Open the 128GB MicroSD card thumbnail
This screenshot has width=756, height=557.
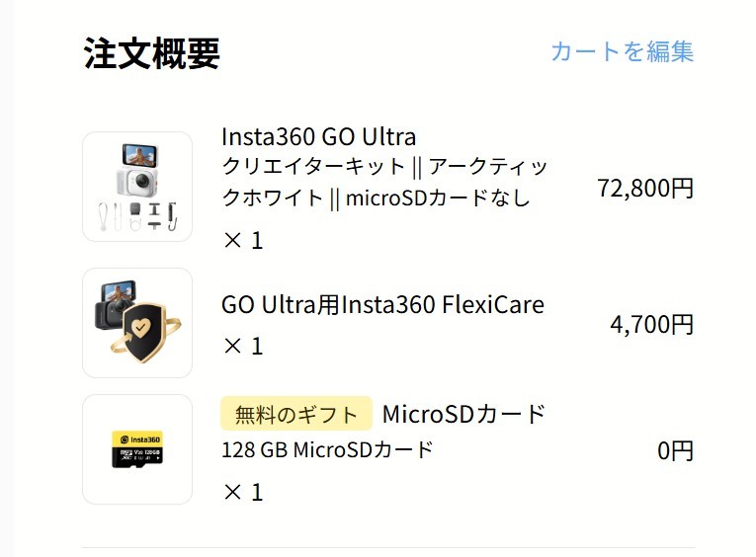(x=137, y=449)
